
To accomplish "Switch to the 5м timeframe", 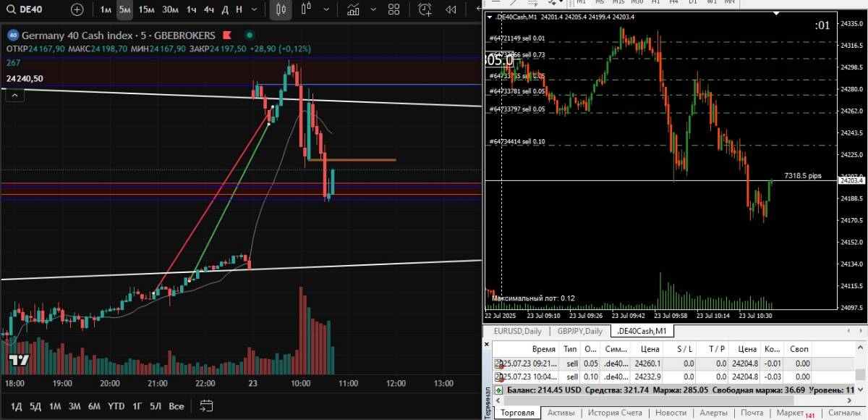I will pyautogui.click(x=124, y=9).
